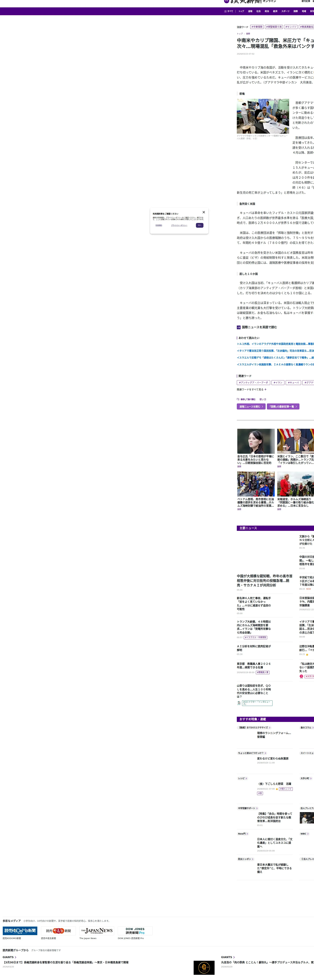Open the 長嶋茂雄追悼展 article link
Image resolution: width=314 pixels, height=980 pixels.
pyautogui.click(x=66, y=963)
